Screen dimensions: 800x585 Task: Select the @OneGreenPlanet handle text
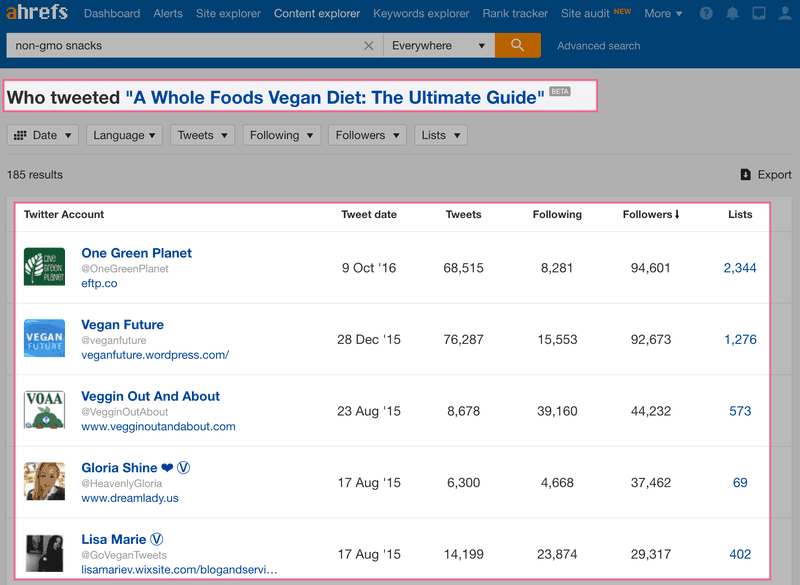(x=125, y=268)
